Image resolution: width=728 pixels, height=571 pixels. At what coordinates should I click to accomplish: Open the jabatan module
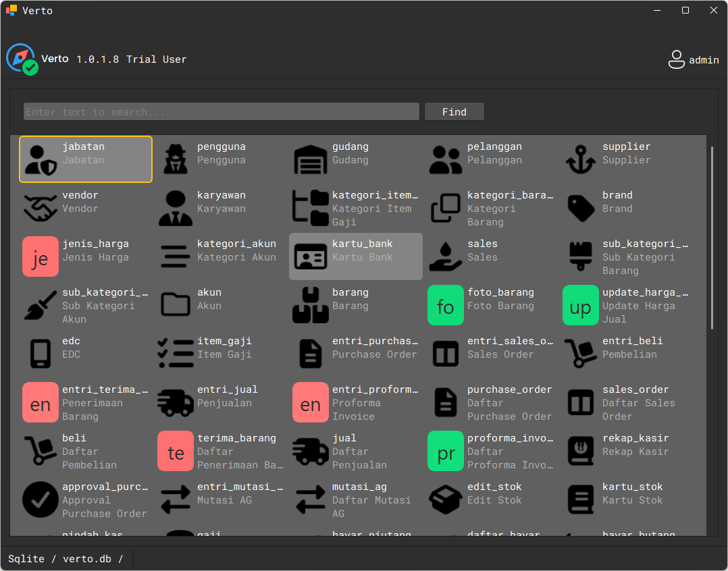85,159
